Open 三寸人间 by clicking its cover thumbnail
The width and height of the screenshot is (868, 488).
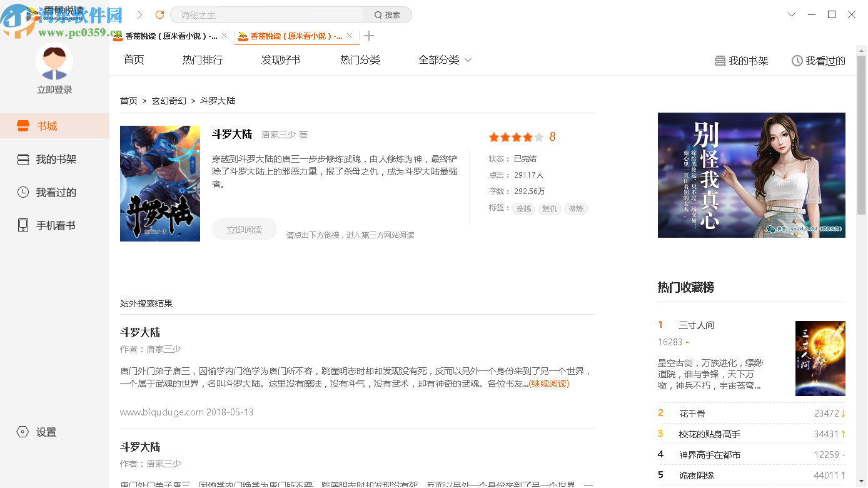coord(820,358)
